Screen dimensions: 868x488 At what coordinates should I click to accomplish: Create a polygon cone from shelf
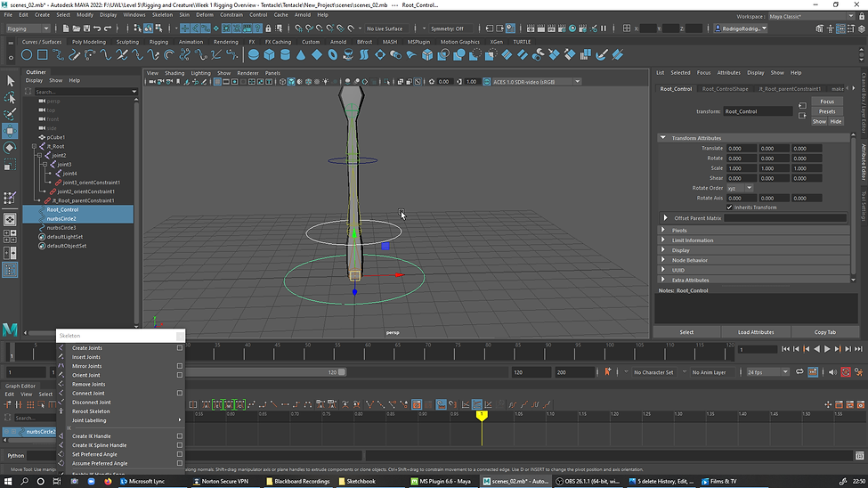coord(301,55)
